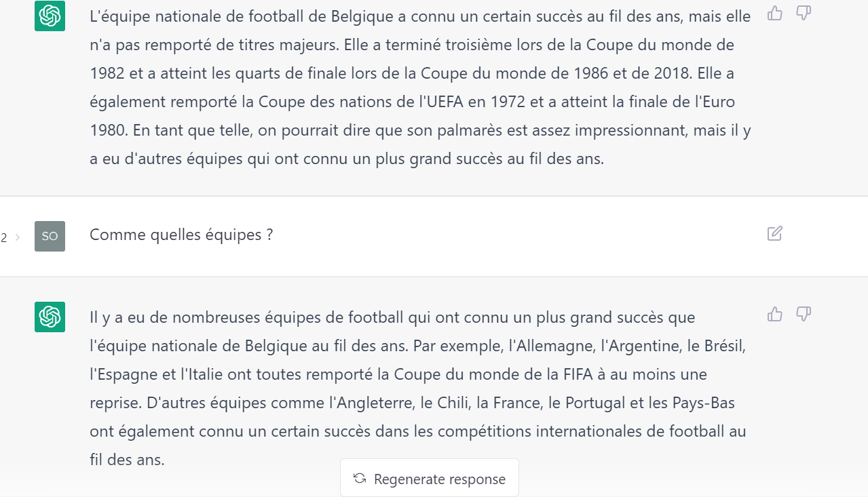Give thumbs down to the last response
This screenshot has height=497, width=868.
804,313
